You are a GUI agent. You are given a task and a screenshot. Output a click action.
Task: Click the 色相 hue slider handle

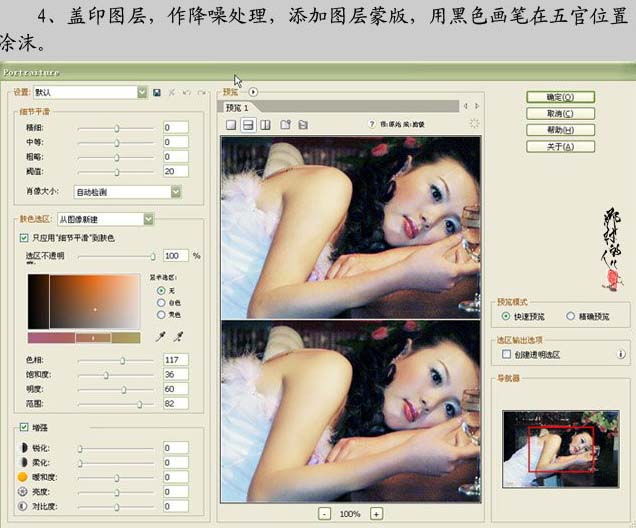tap(122, 360)
